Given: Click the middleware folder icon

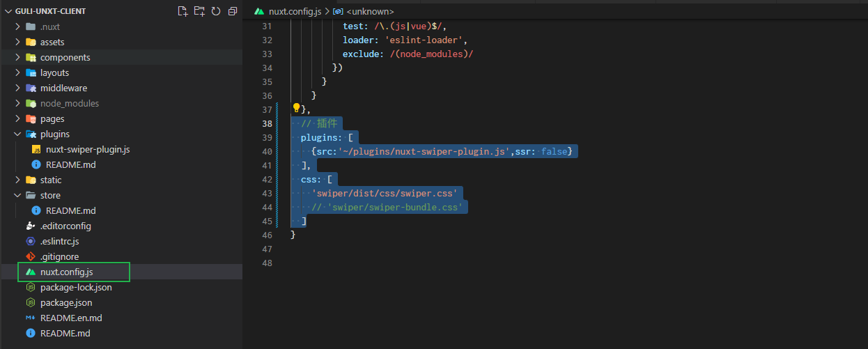Looking at the screenshot, I should pyautogui.click(x=31, y=88).
